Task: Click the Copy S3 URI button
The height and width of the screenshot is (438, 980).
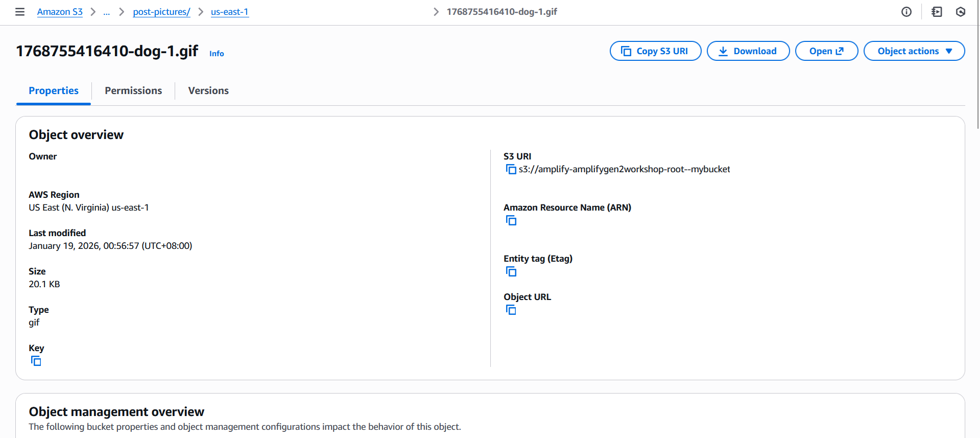Action: tap(655, 51)
